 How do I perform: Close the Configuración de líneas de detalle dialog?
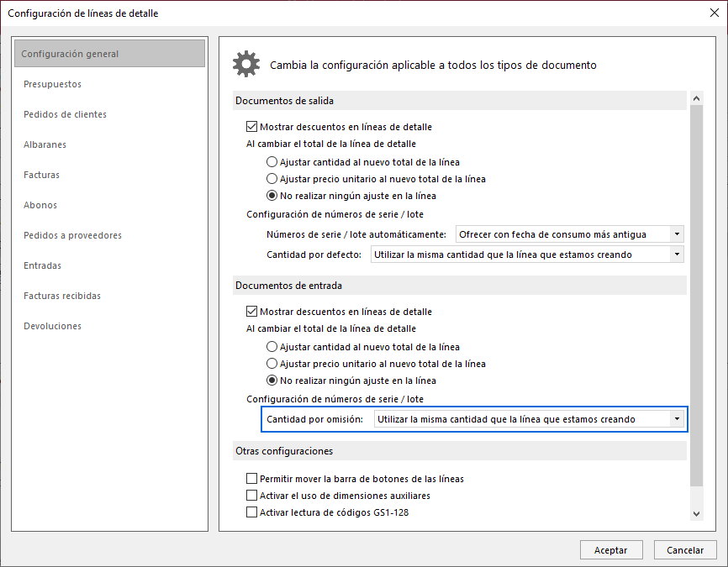715,13
